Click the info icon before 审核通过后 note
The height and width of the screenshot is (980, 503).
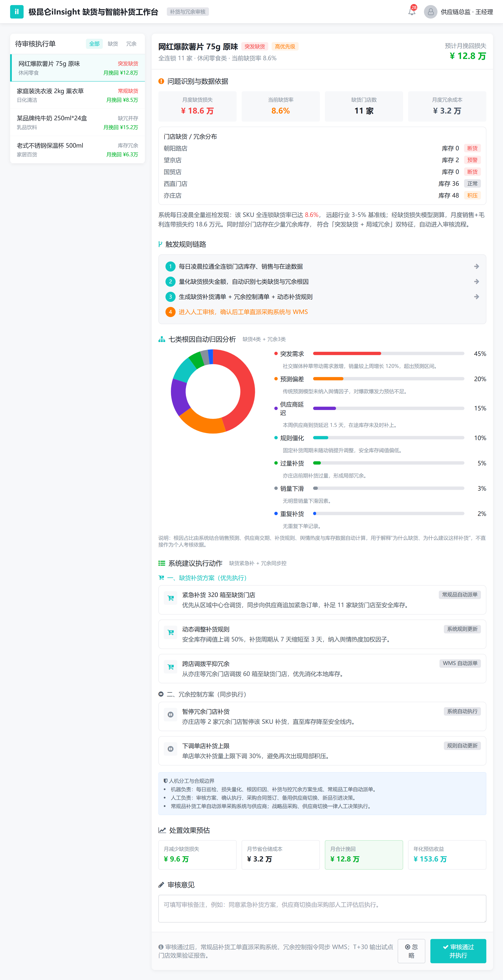point(161,947)
